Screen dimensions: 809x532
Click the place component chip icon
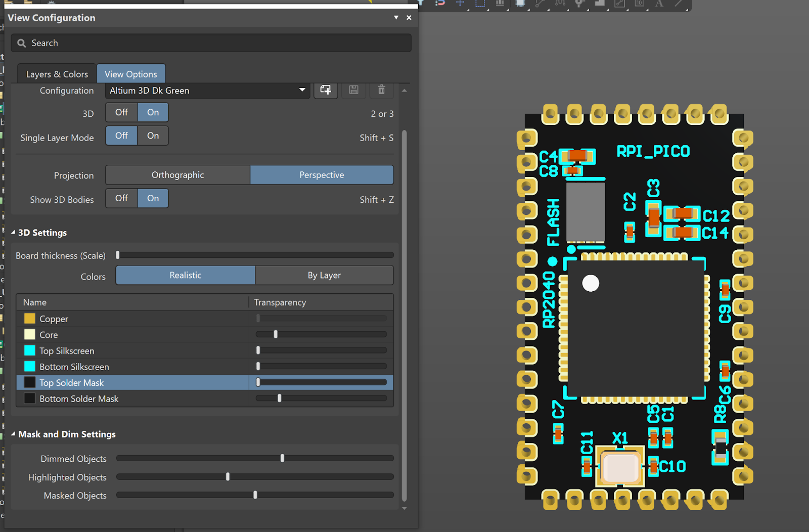pyautogui.click(x=520, y=3)
